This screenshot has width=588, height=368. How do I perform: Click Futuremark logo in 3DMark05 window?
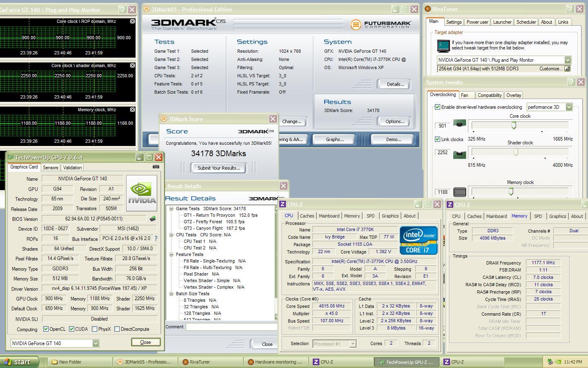(x=381, y=25)
